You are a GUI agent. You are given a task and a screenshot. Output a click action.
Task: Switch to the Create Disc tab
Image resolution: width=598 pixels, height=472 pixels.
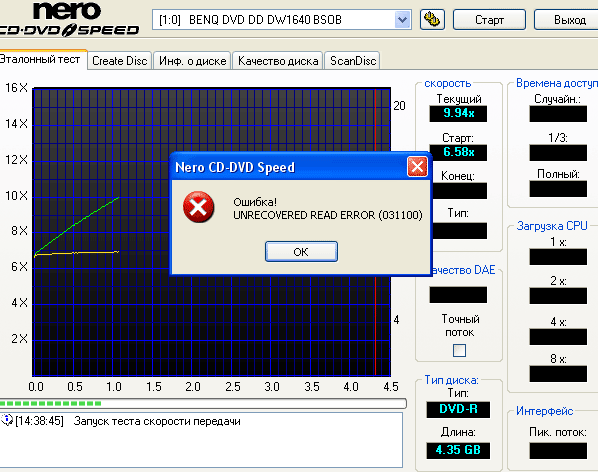pyautogui.click(x=119, y=61)
